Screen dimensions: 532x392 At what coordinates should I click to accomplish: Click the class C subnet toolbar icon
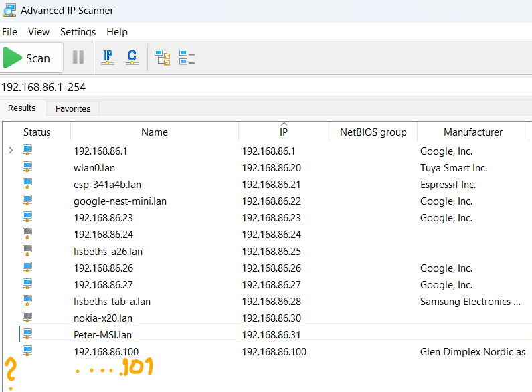tap(132, 57)
